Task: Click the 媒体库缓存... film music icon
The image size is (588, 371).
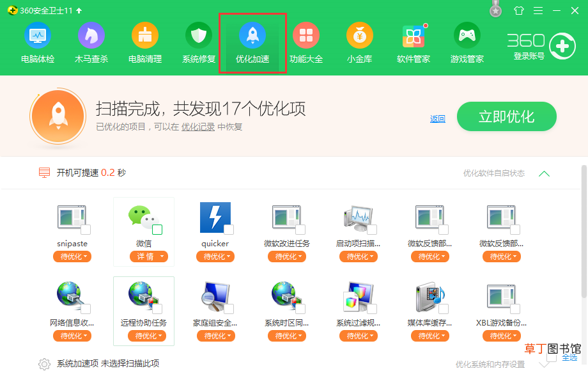Action: point(429,296)
